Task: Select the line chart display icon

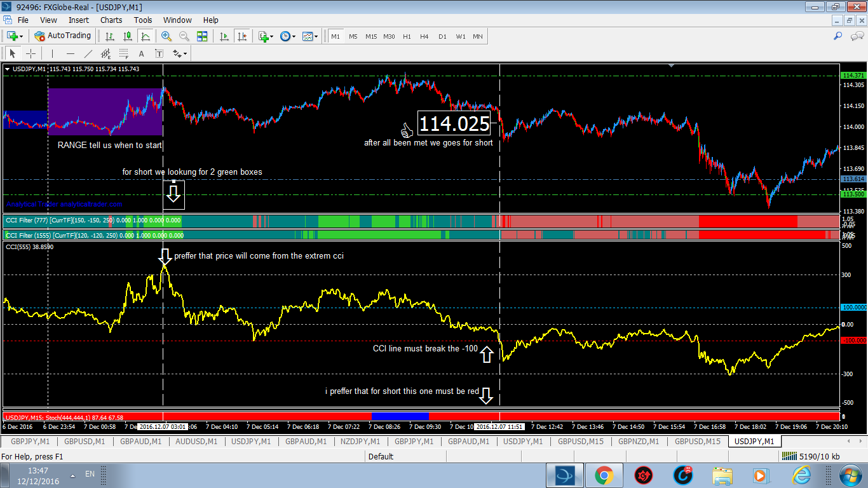Action: pyautogui.click(x=146, y=36)
